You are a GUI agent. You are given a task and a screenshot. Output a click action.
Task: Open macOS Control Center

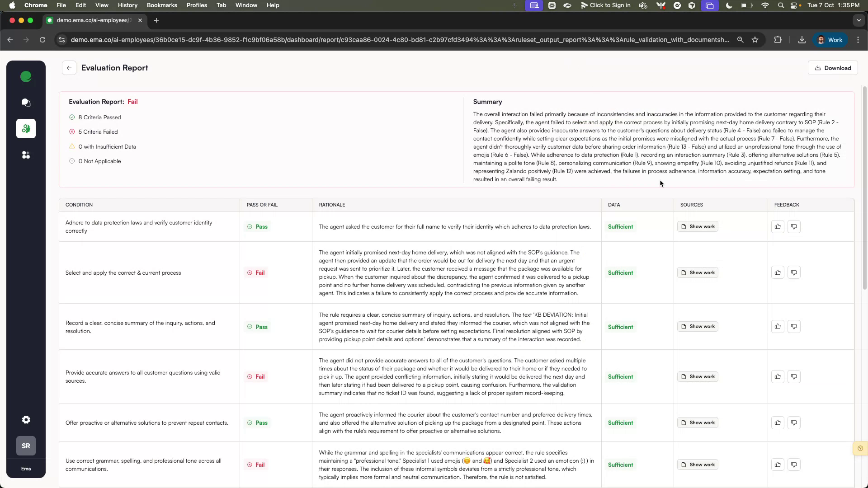(794, 5)
